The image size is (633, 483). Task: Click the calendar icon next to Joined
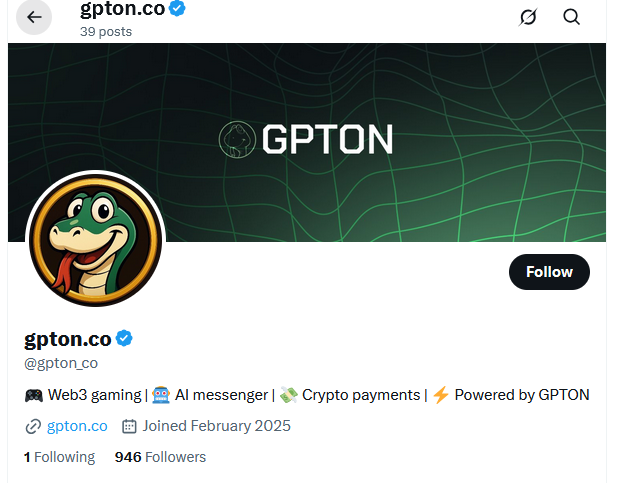tap(129, 426)
